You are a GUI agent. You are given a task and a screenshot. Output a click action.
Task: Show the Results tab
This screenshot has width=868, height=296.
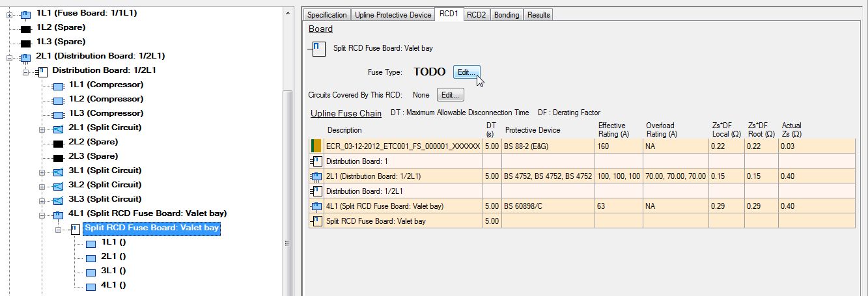pos(539,15)
